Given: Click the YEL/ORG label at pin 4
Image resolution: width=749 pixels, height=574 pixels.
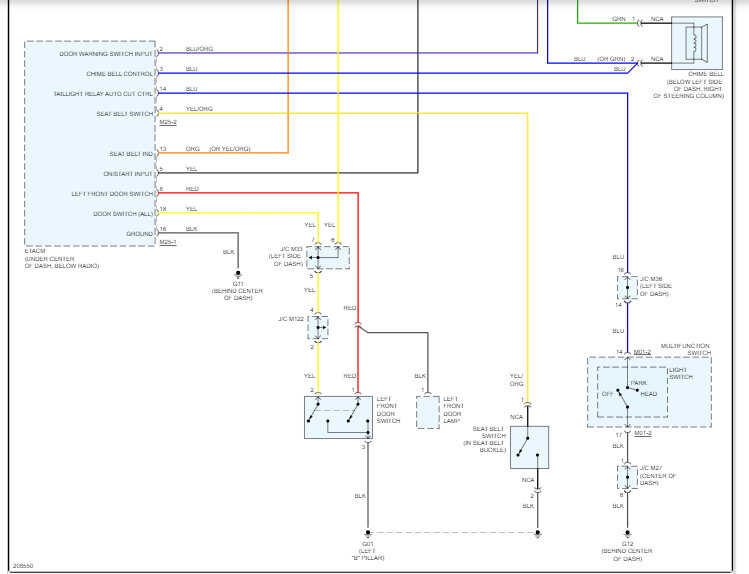Looking at the screenshot, I should click(199, 109).
